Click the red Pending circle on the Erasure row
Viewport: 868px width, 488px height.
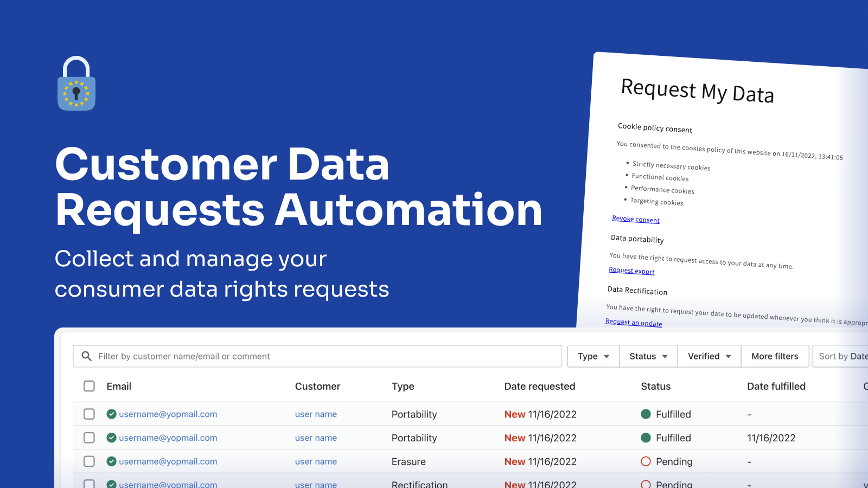pos(646,461)
